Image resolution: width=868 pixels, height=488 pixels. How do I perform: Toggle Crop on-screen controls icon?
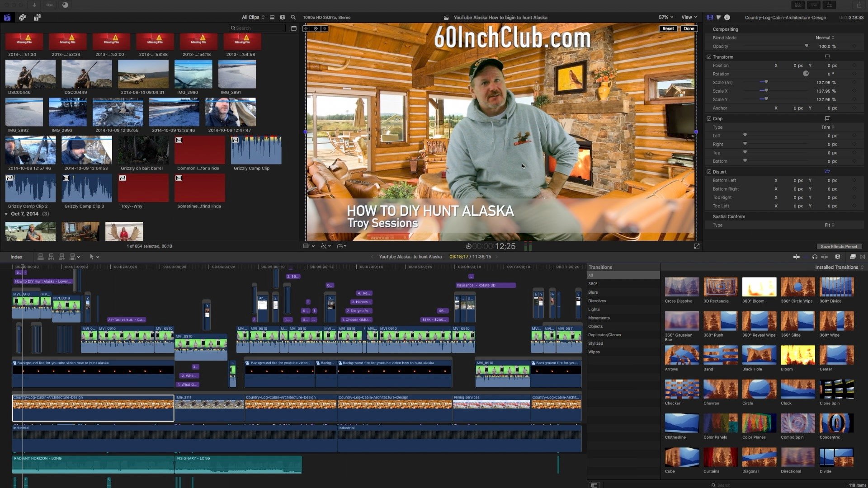tap(827, 118)
